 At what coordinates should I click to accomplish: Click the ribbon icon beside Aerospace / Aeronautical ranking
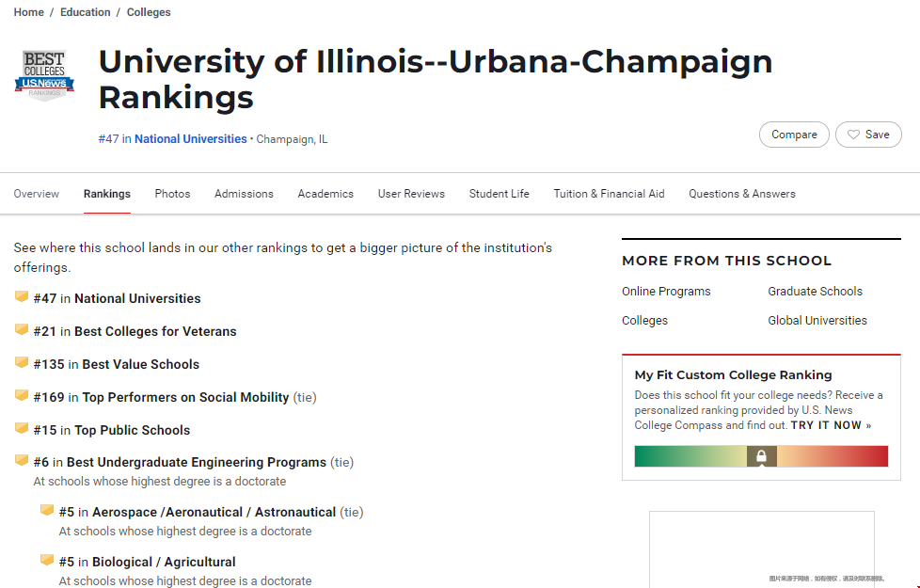(x=47, y=510)
